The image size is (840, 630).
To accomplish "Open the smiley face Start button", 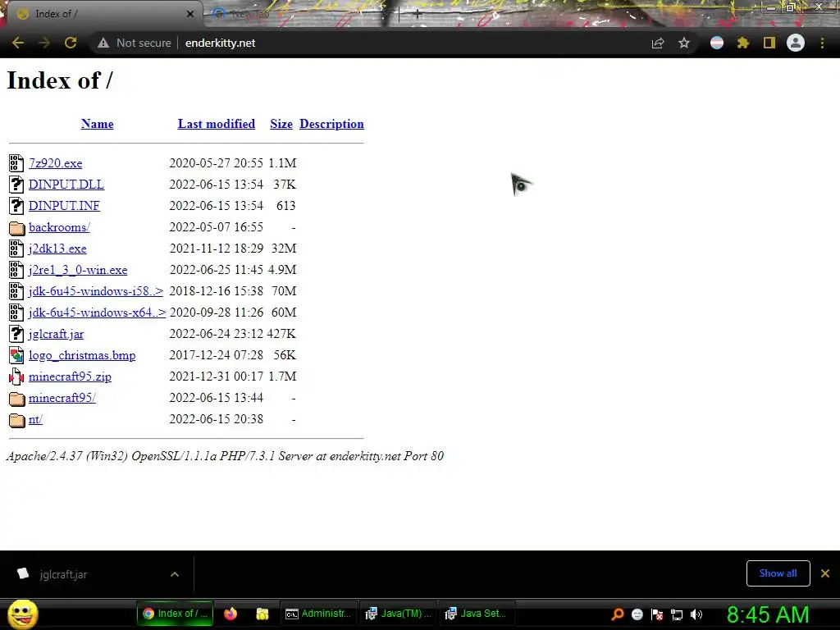I will [22, 614].
